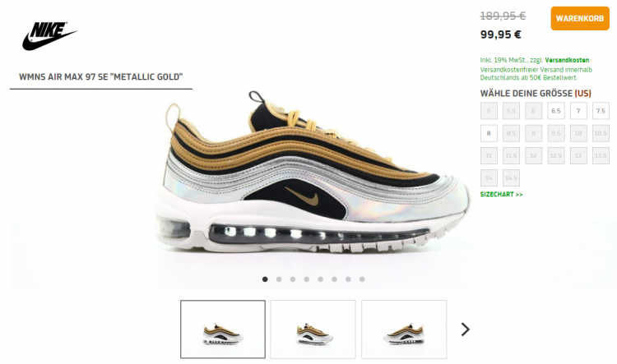This screenshot has width=617, height=364.
Task: Add to cart with Warenkorb button
Action: click(580, 18)
